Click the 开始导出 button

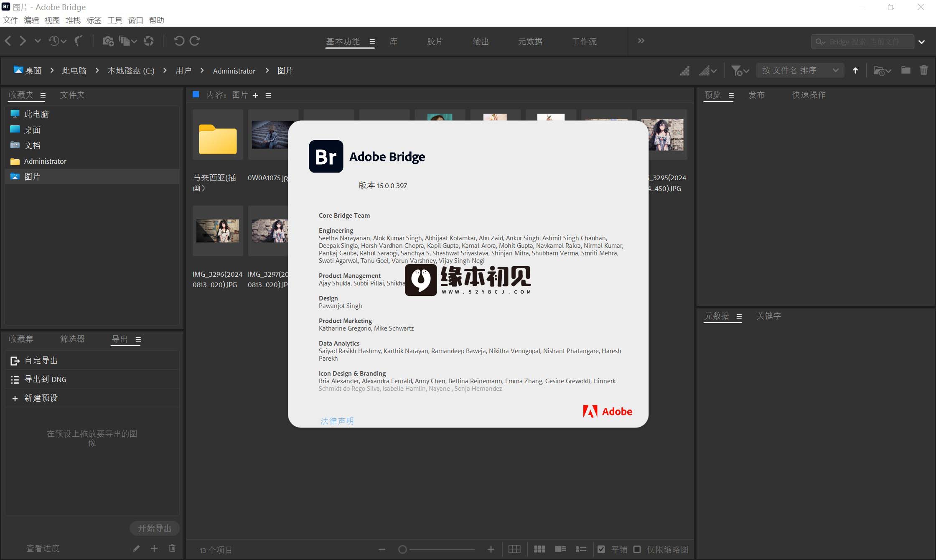[x=155, y=528]
